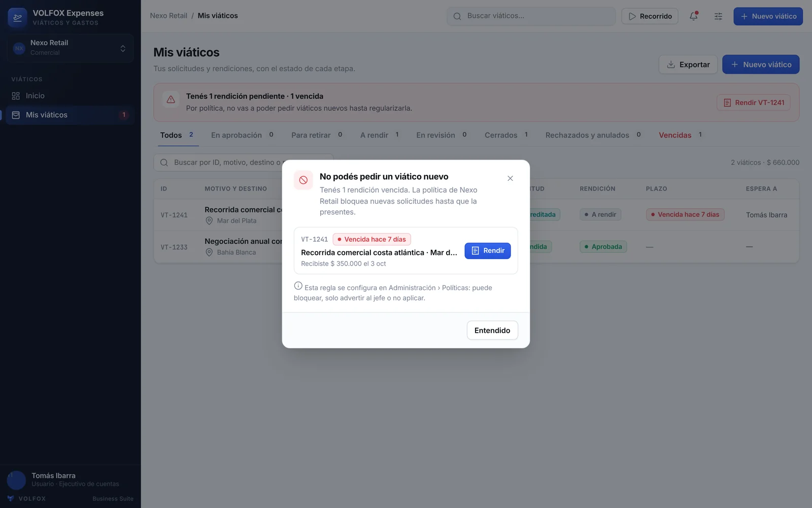Switch to the A rendir tab
Viewport: 812px width, 508px height.
click(x=380, y=135)
